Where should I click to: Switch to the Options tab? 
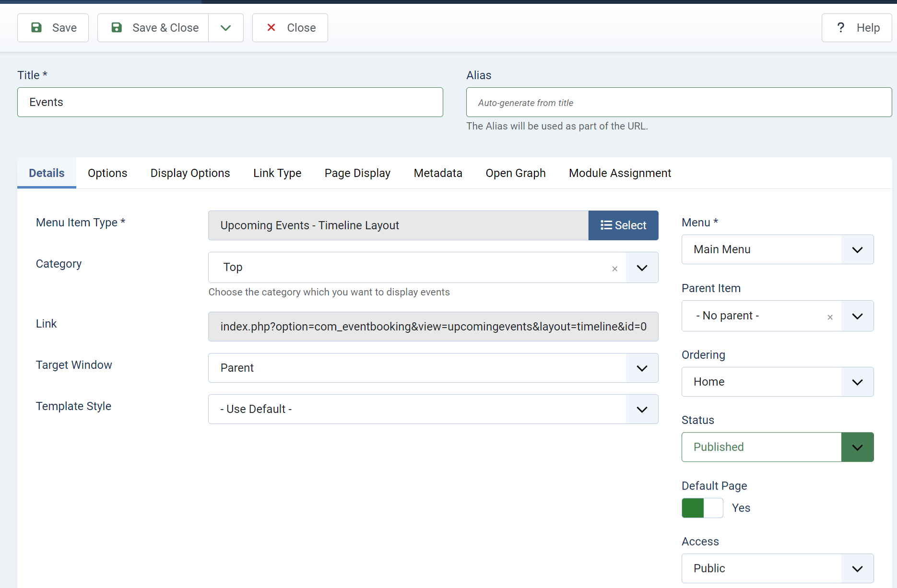pyautogui.click(x=107, y=173)
